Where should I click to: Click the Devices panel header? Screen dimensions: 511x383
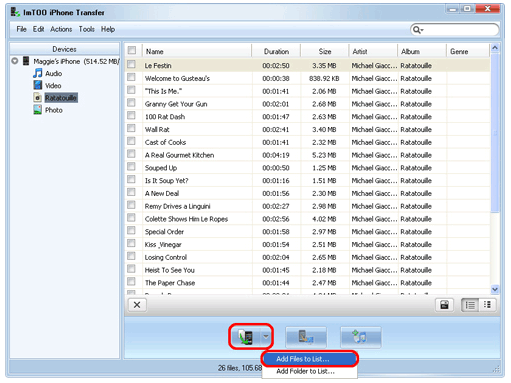(64, 49)
